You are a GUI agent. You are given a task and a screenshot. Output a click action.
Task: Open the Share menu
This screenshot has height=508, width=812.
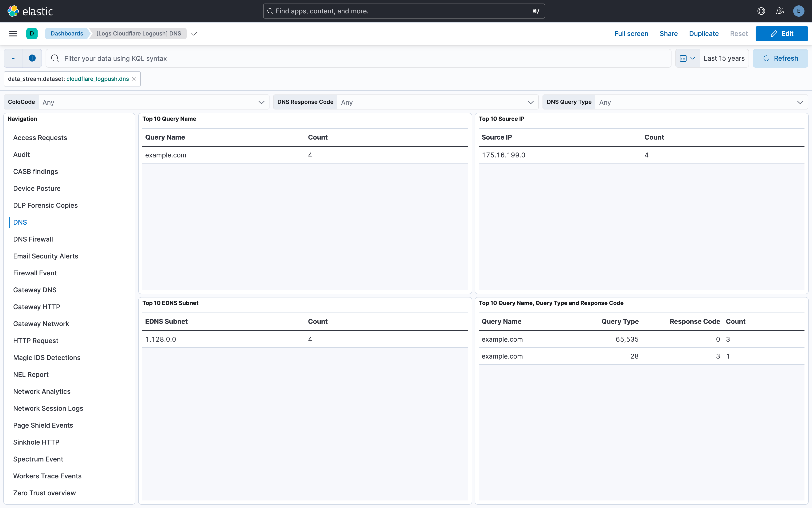coord(668,34)
